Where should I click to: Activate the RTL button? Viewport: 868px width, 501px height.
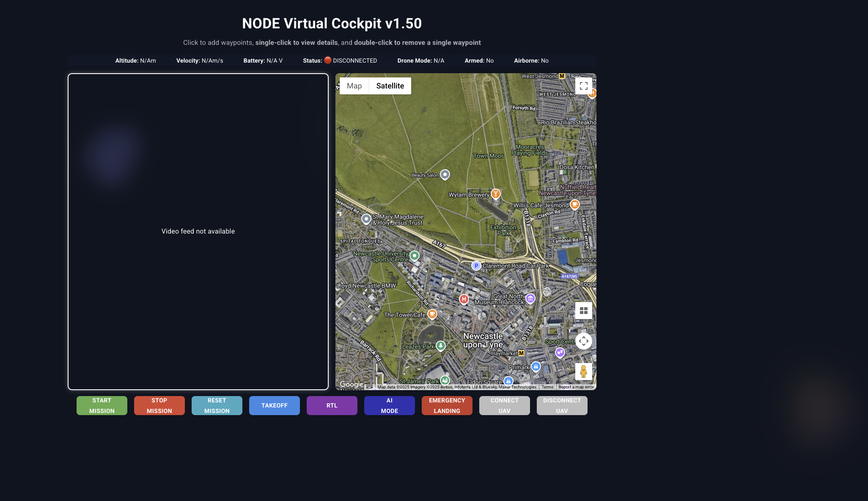332,405
